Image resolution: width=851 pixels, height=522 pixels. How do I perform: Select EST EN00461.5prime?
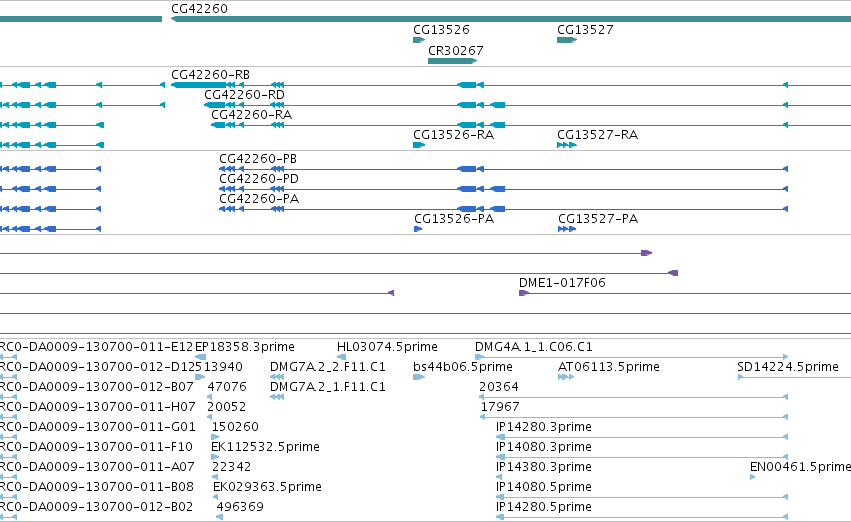tap(800, 467)
